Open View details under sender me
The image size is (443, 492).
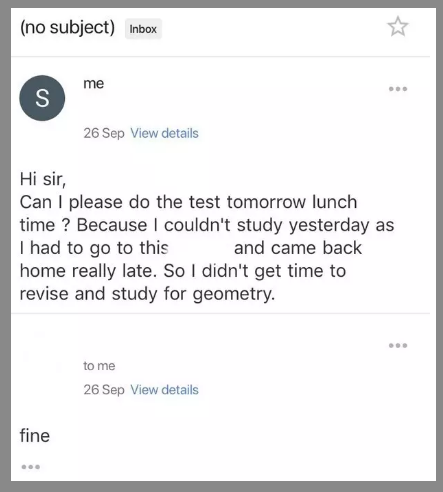coord(164,133)
